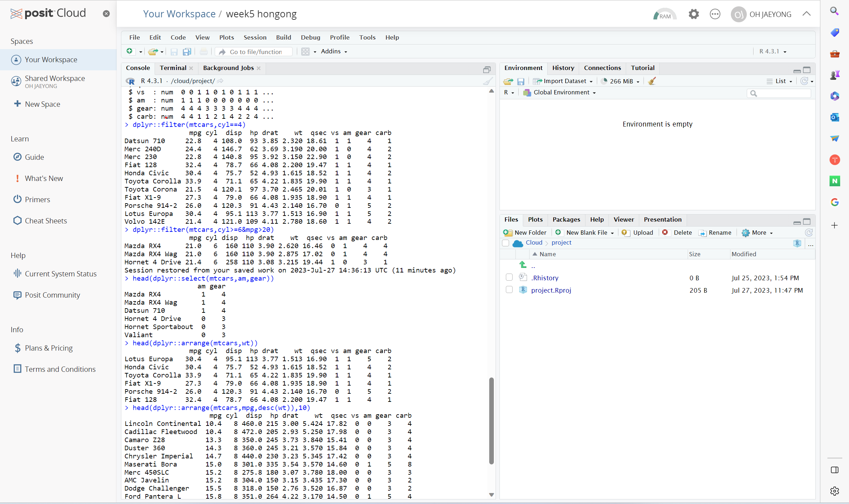Click the clear console broom icon

[x=488, y=81]
